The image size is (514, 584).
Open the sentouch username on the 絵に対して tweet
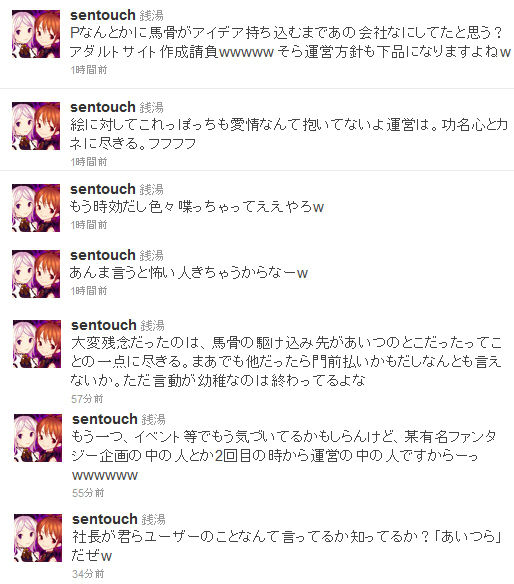103,107
